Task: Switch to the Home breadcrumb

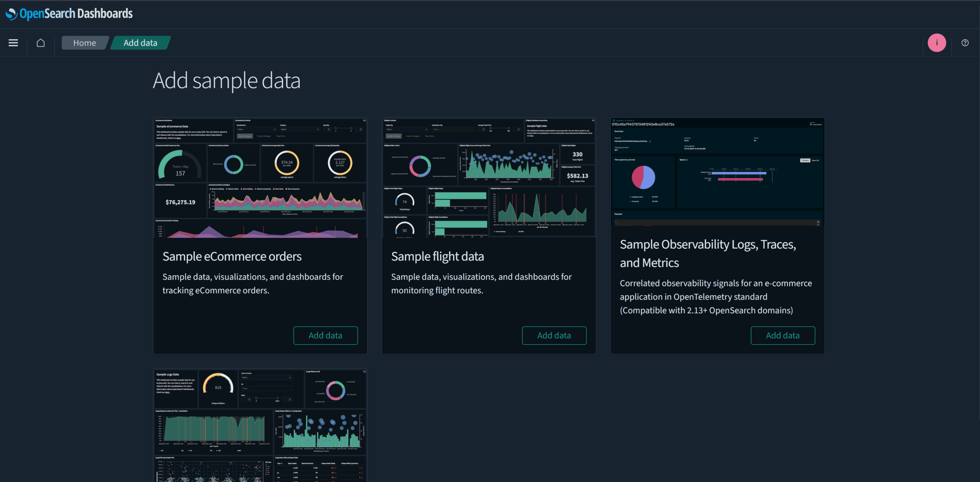Action: click(85, 43)
